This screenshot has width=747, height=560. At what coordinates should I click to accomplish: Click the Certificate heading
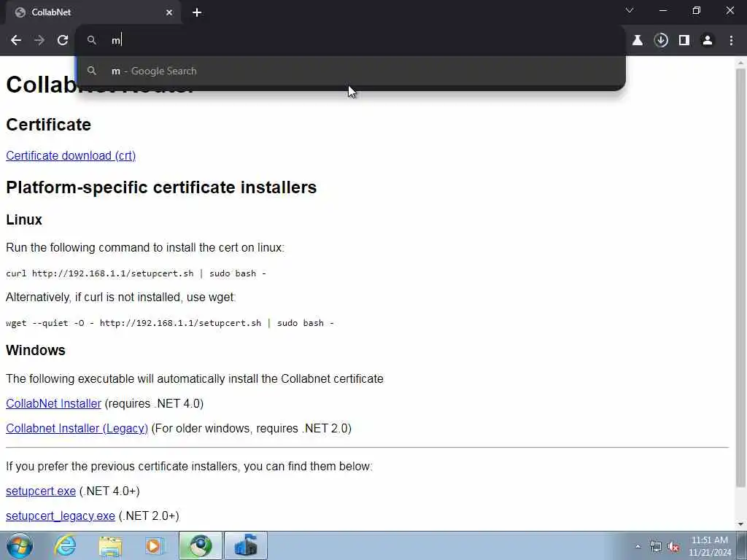click(x=48, y=125)
